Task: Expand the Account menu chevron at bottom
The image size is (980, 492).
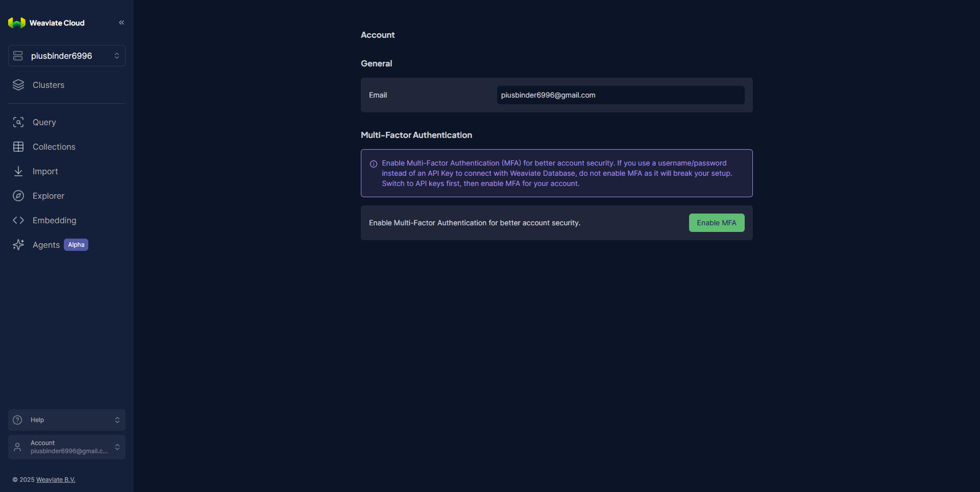Action: 117,447
